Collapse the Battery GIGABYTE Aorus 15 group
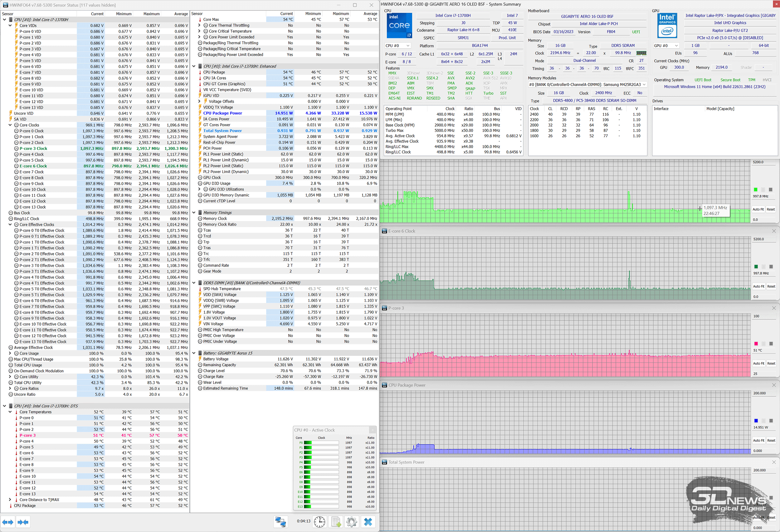The image size is (780, 532). pyautogui.click(x=194, y=353)
